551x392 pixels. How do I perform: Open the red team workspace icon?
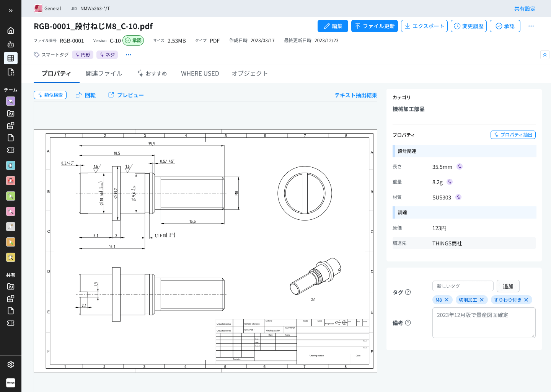pyautogui.click(x=11, y=181)
